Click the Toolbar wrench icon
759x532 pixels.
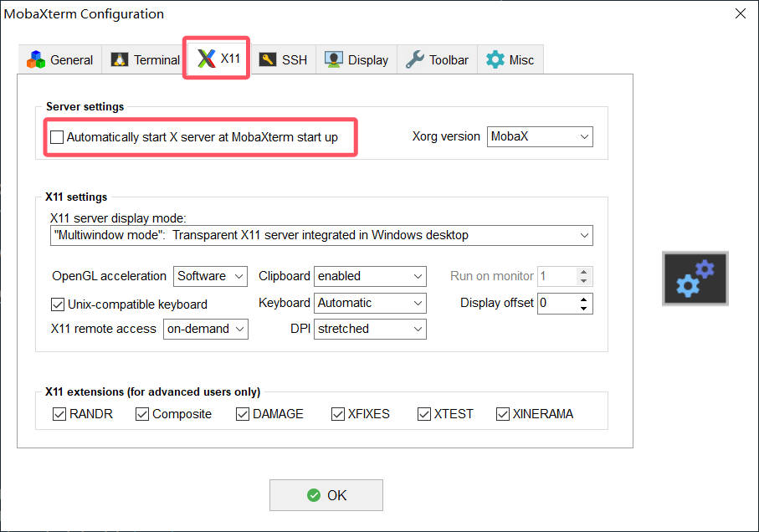[x=415, y=59]
